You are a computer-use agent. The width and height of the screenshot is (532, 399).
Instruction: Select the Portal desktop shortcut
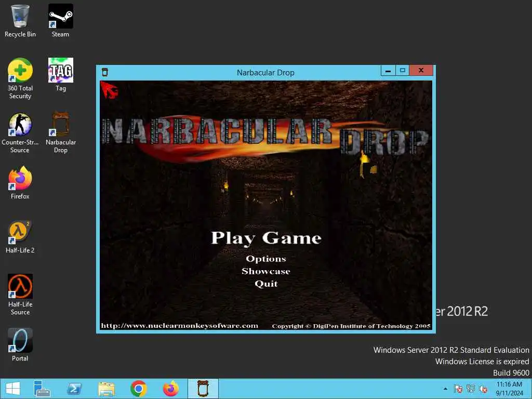(x=20, y=345)
